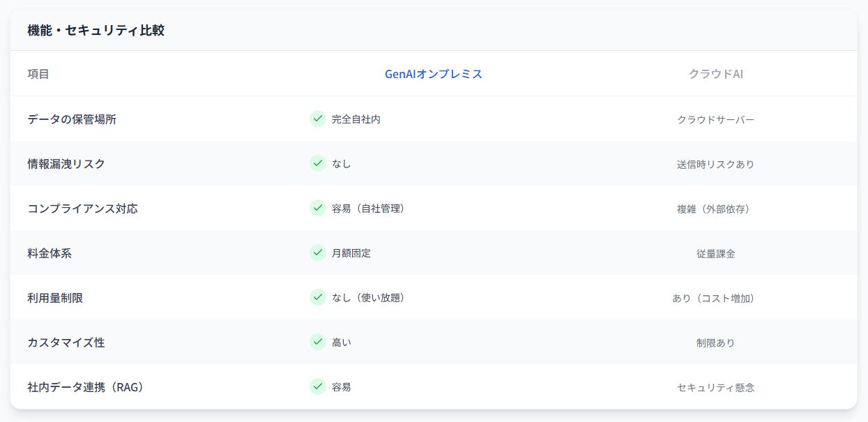
Task: Click the checkmark icon beside 高い
Action: click(x=318, y=342)
